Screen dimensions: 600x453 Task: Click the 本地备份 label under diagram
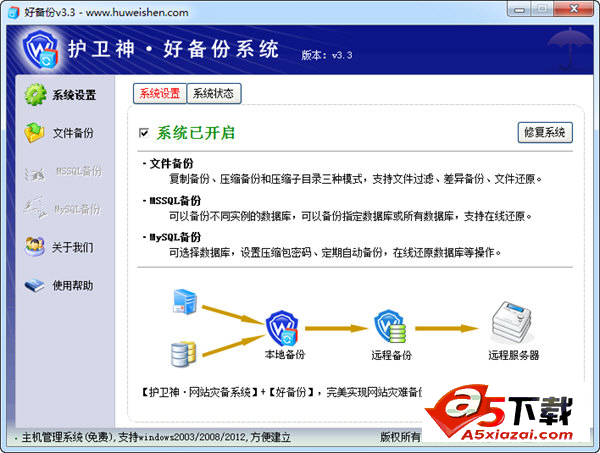pos(285,355)
